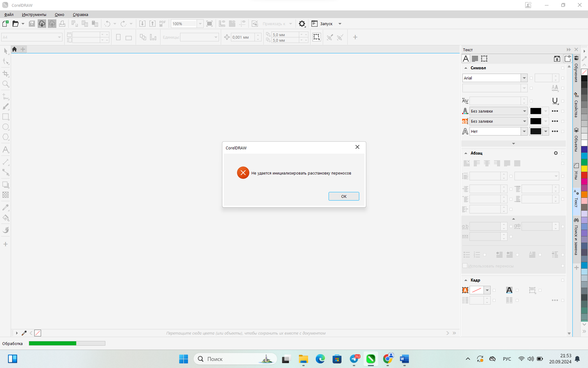Close the CorelDRAW error dialog with X
The image size is (588, 368).
357,147
